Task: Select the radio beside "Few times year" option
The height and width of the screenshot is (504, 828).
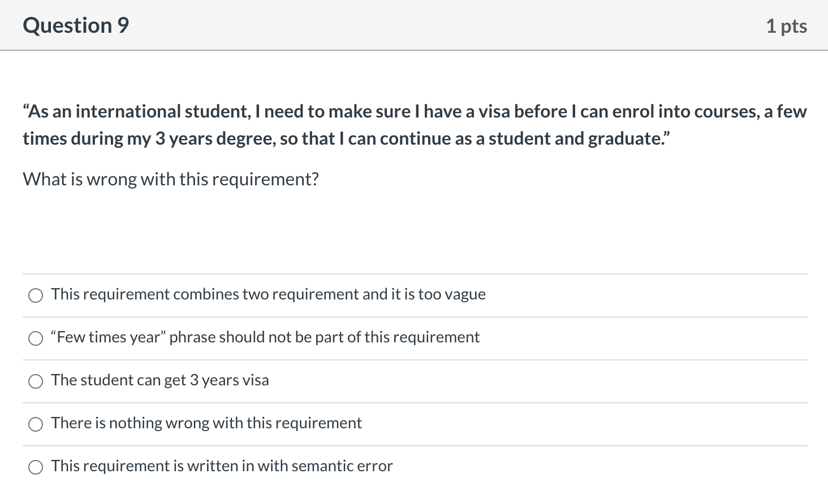Action: (36, 338)
